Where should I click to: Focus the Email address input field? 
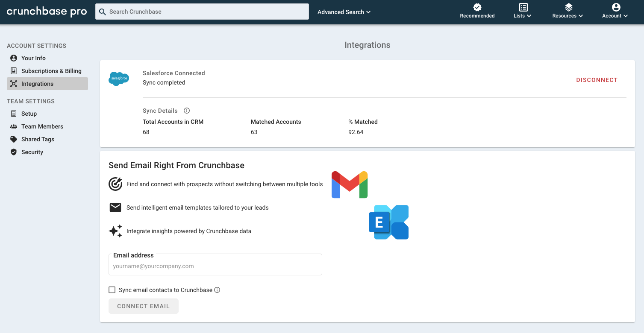tap(215, 265)
